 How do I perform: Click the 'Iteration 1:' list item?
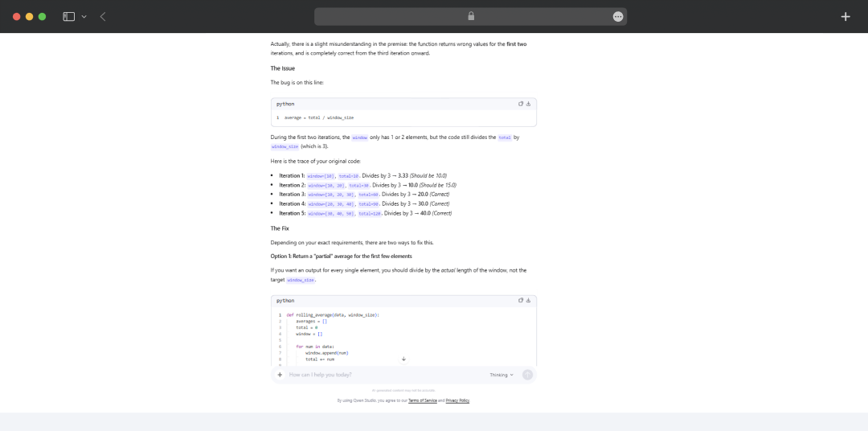click(x=362, y=175)
